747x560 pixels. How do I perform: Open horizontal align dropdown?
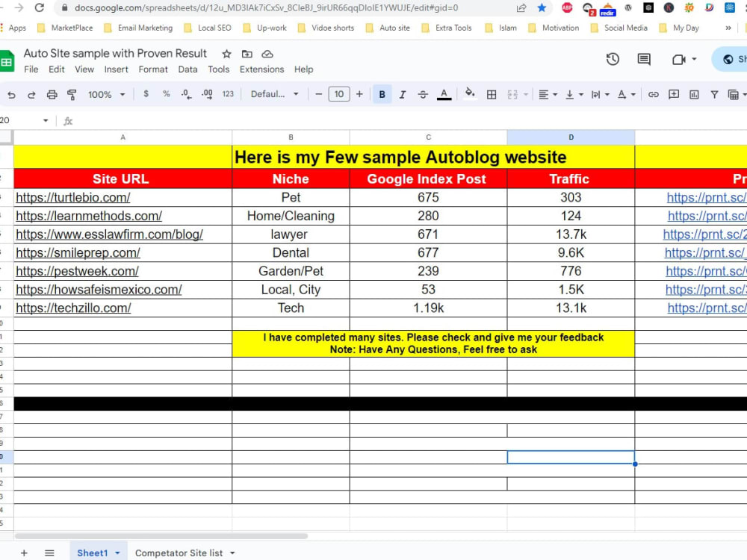click(548, 94)
